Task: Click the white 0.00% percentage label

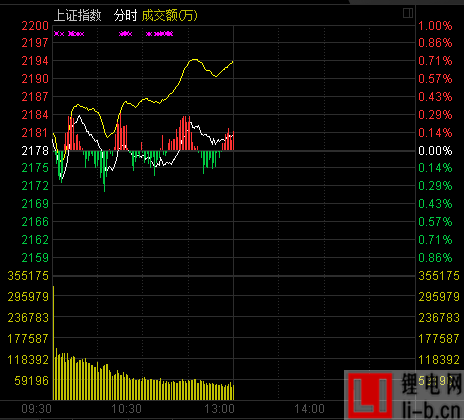Action: (435, 151)
